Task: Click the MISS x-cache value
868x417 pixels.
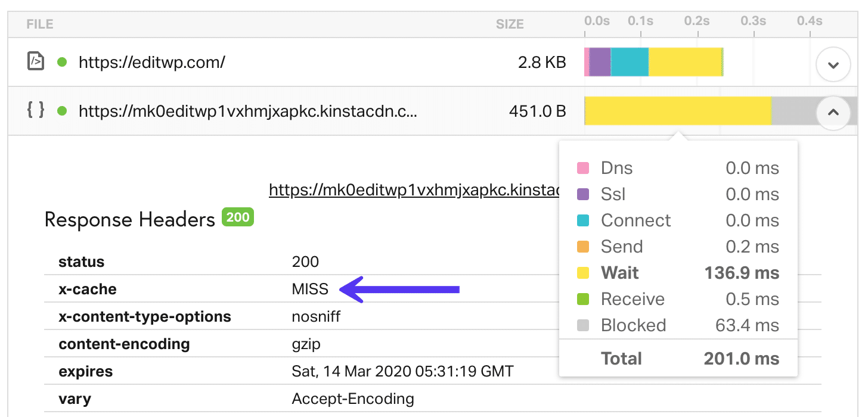Action: click(x=310, y=290)
